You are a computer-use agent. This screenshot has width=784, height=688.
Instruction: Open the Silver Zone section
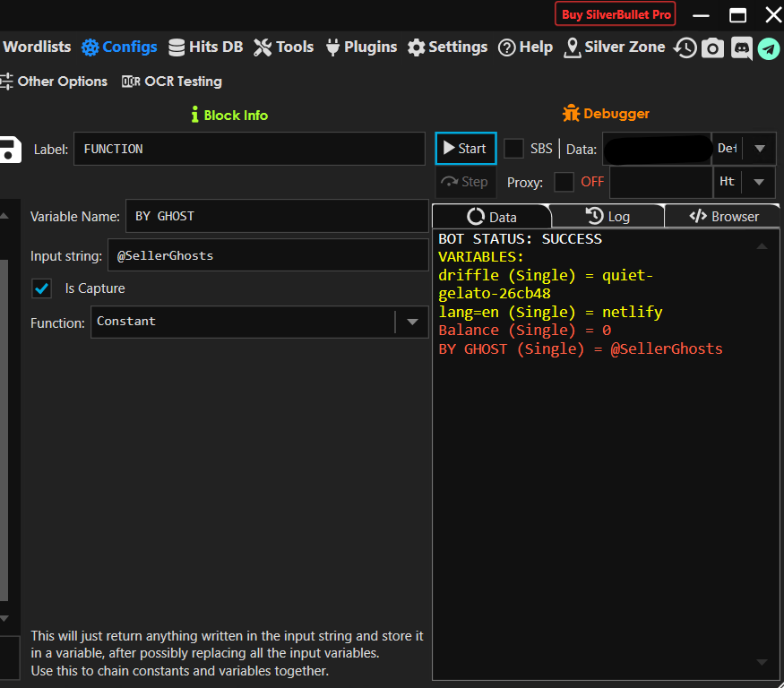[614, 47]
